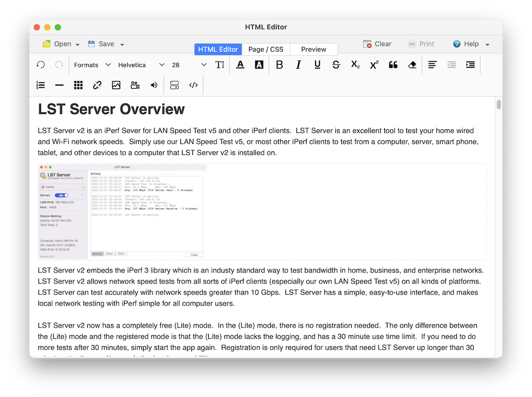Open the Formats dropdown
This screenshot has height=397, width=532.
click(x=93, y=65)
